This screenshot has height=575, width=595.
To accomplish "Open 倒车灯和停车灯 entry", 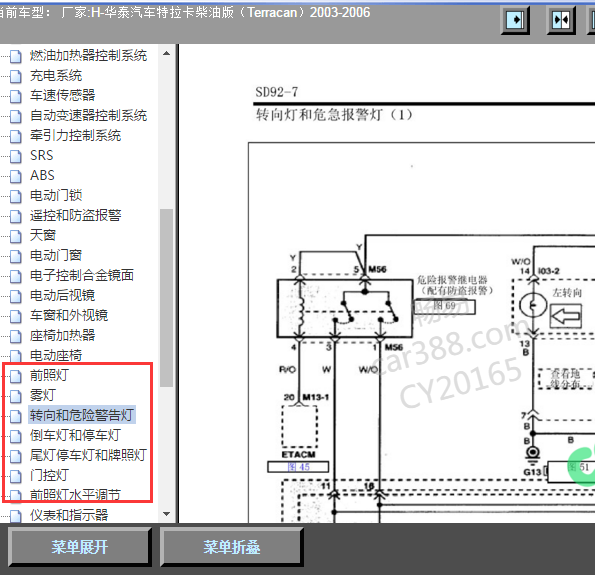I will click(x=76, y=435).
